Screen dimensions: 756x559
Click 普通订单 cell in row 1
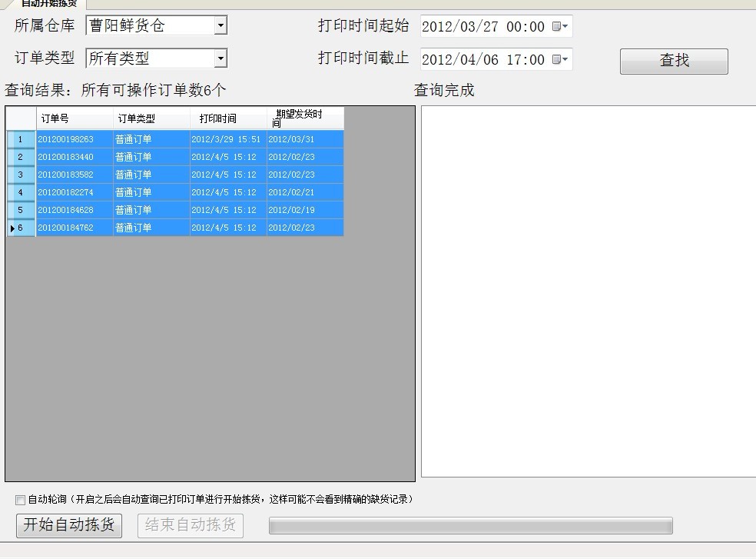click(151, 139)
